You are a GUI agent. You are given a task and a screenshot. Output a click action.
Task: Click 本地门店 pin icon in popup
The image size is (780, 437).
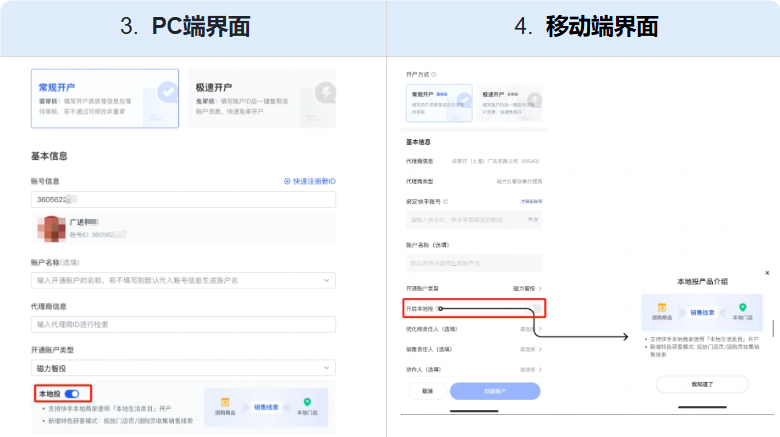coord(742,307)
